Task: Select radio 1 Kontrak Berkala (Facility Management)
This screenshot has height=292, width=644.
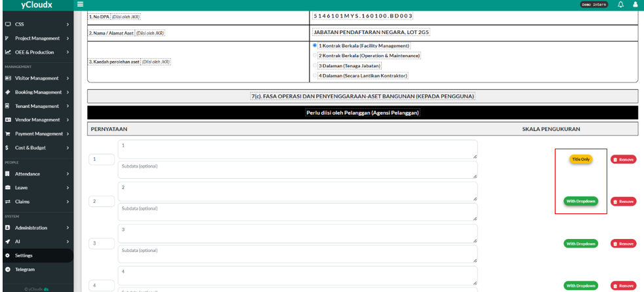Action: pyautogui.click(x=315, y=46)
